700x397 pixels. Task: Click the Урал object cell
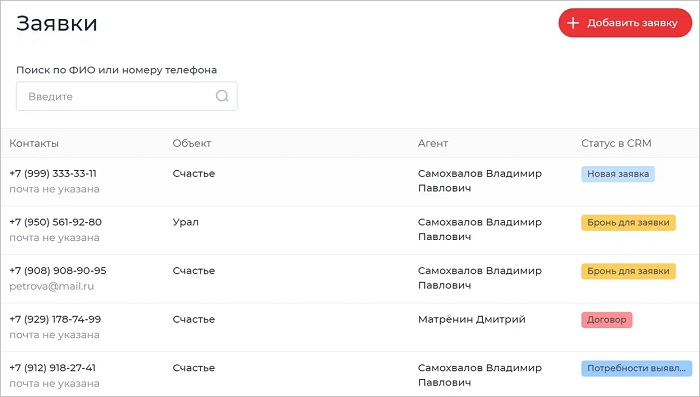186,222
